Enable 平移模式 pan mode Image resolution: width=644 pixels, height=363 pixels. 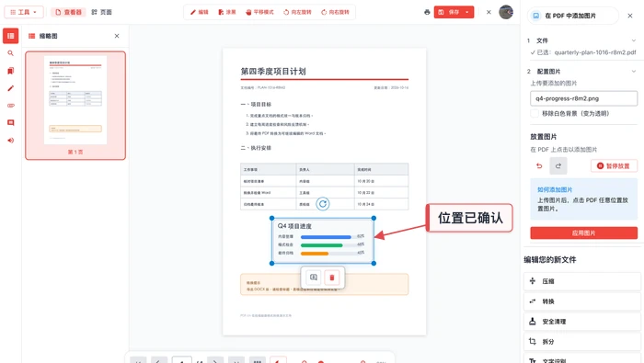click(x=259, y=12)
